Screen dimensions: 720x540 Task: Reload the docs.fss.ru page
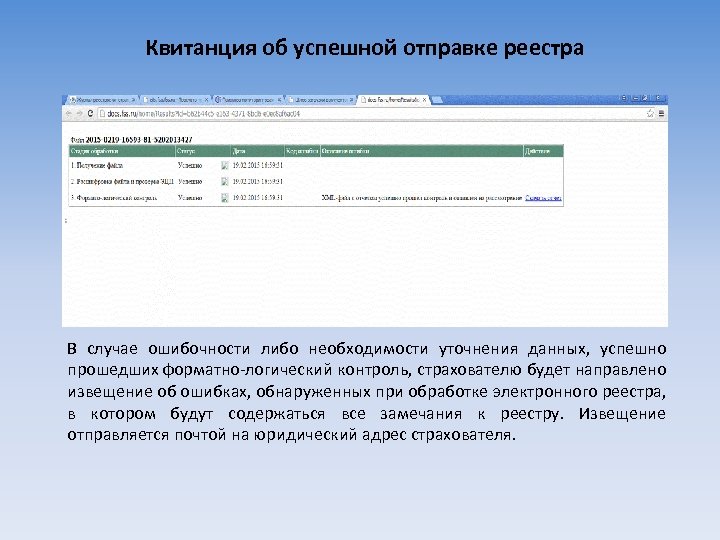tap(90, 113)
